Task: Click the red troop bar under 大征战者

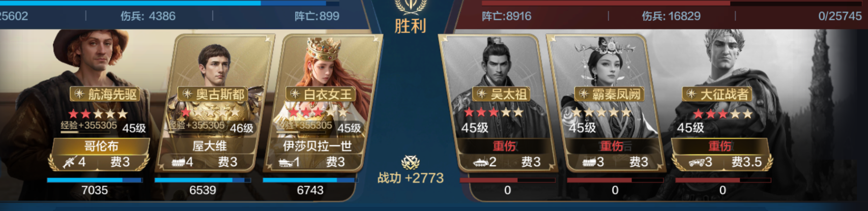Action: tap(723, 180)
